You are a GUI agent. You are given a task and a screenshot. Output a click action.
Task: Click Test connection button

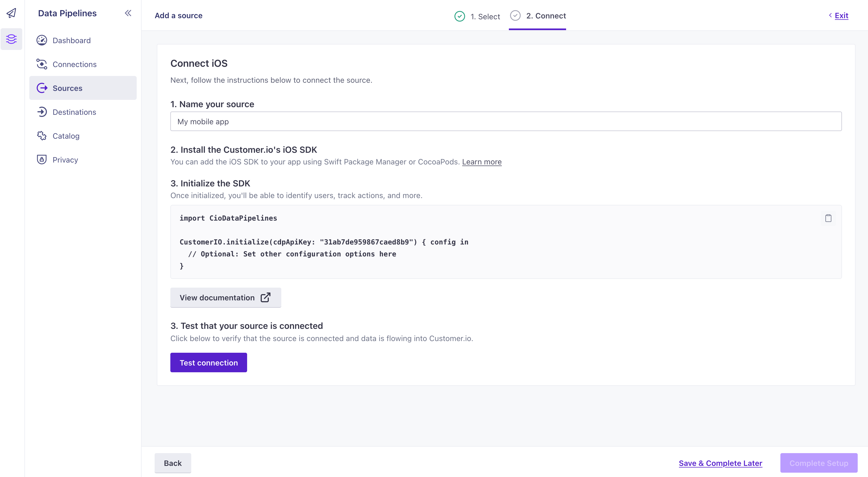(209, 362)
